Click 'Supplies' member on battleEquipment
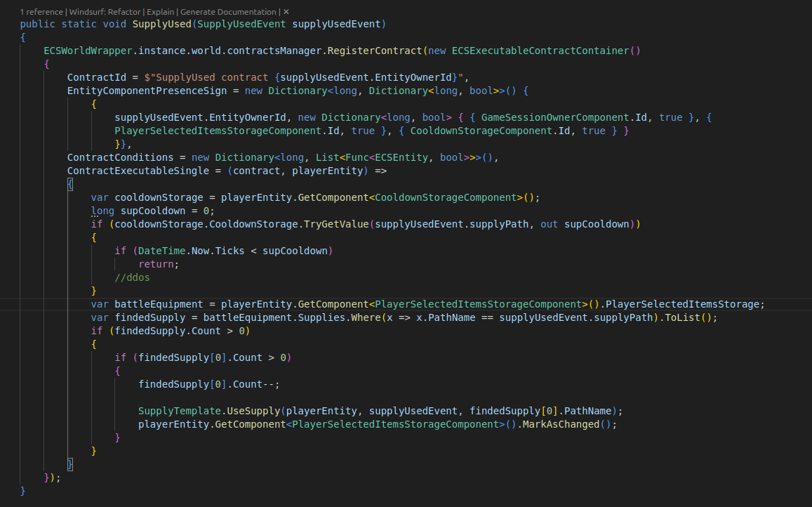Image resolution: width=812 pixels, height=507 pixels. 321,318
